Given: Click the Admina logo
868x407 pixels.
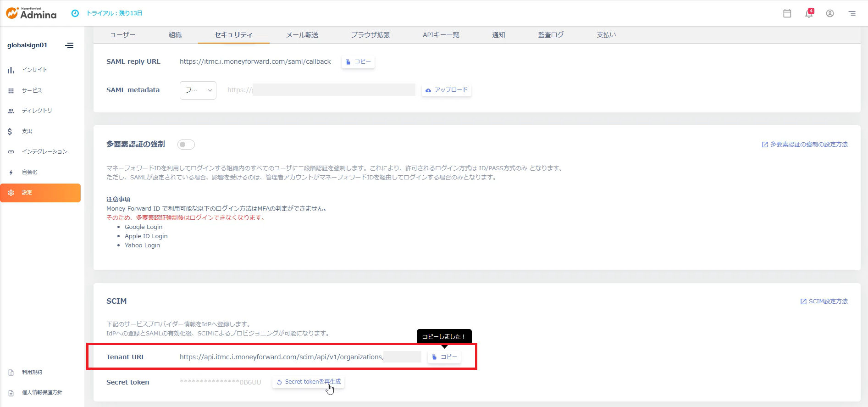Looking at the screenshot, I should (31, 13).
